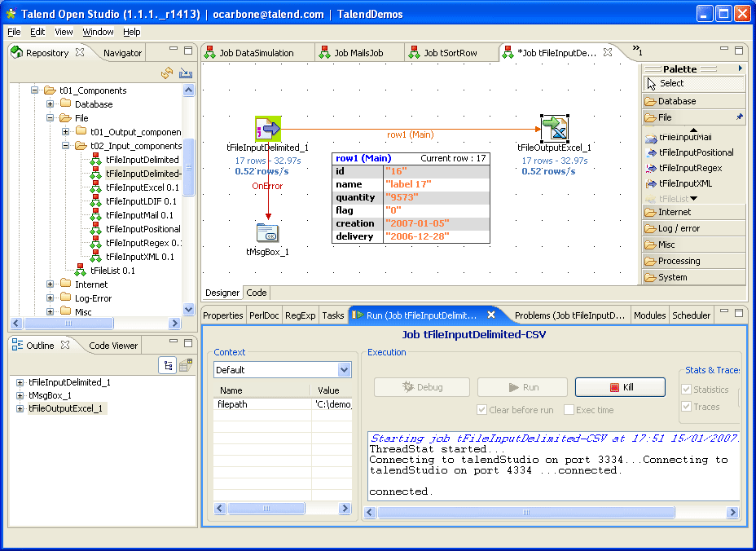Choose tFileInputPositional in the palette

click(695, 152)
